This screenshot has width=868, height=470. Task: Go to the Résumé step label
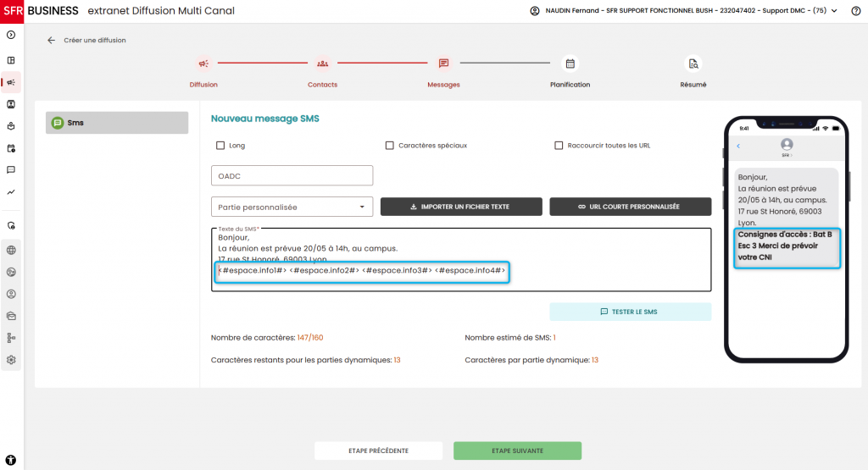coord(693,85)
